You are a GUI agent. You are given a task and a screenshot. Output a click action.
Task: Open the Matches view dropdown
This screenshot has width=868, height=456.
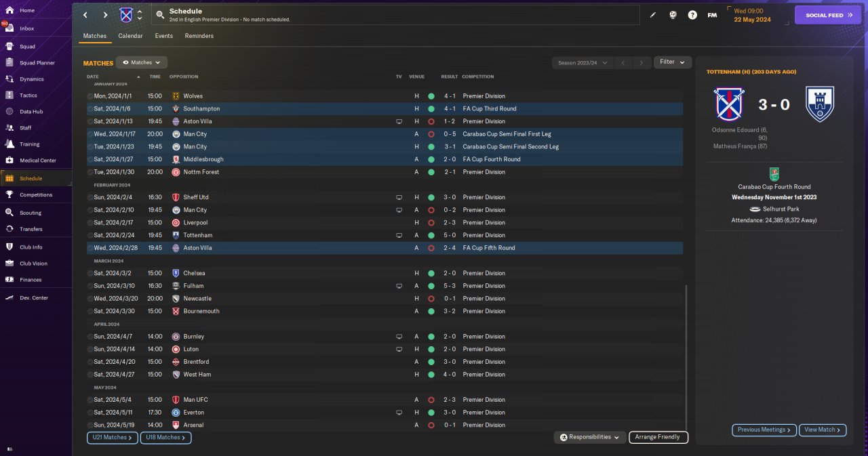pos(142,62)
